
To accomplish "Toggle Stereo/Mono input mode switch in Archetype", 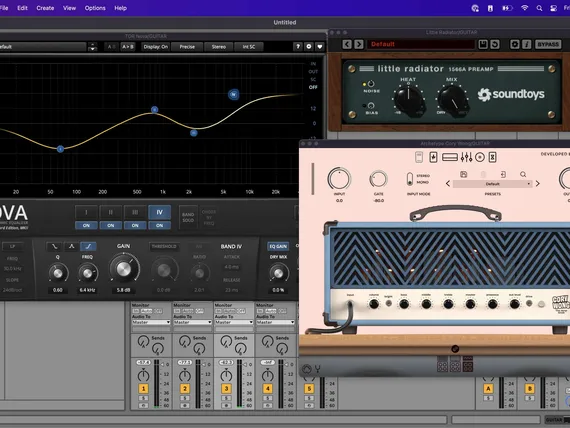I will [410, 179].
